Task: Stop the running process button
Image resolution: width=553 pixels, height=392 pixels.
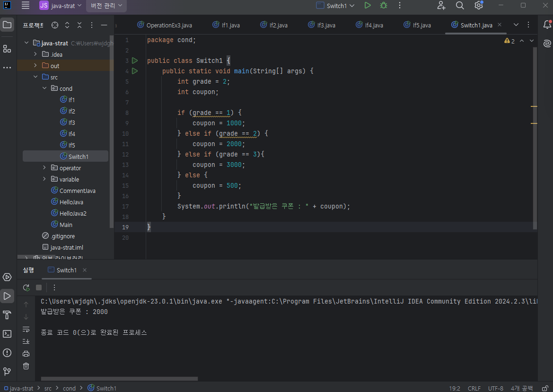Action: pyautogui.click(x=39, y=287)
